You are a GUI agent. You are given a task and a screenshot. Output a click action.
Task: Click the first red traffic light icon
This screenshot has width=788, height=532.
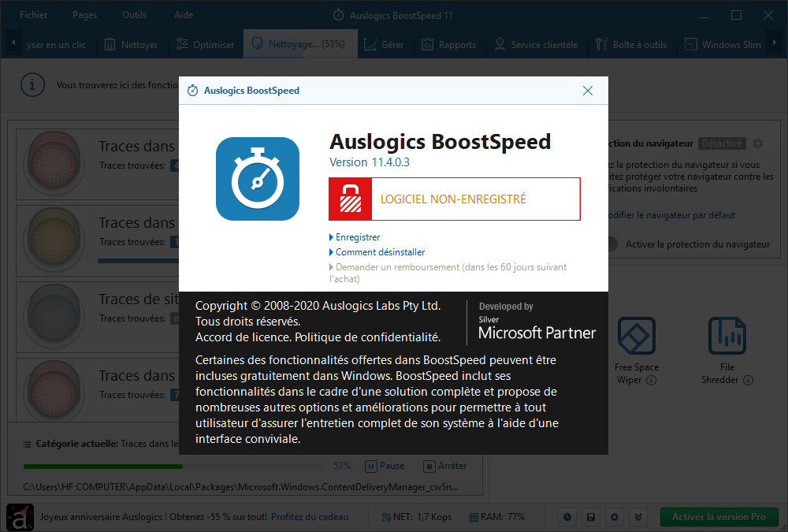point(54,163)
